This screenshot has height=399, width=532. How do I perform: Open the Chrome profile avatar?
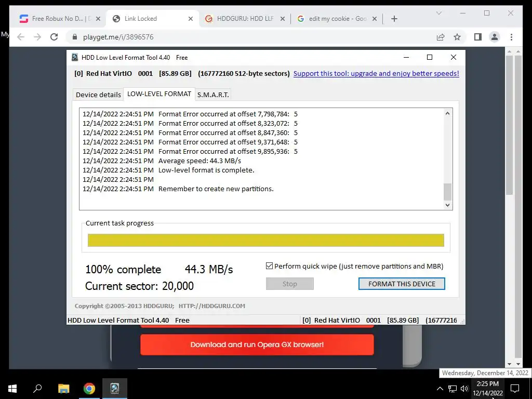pos(495,37)
